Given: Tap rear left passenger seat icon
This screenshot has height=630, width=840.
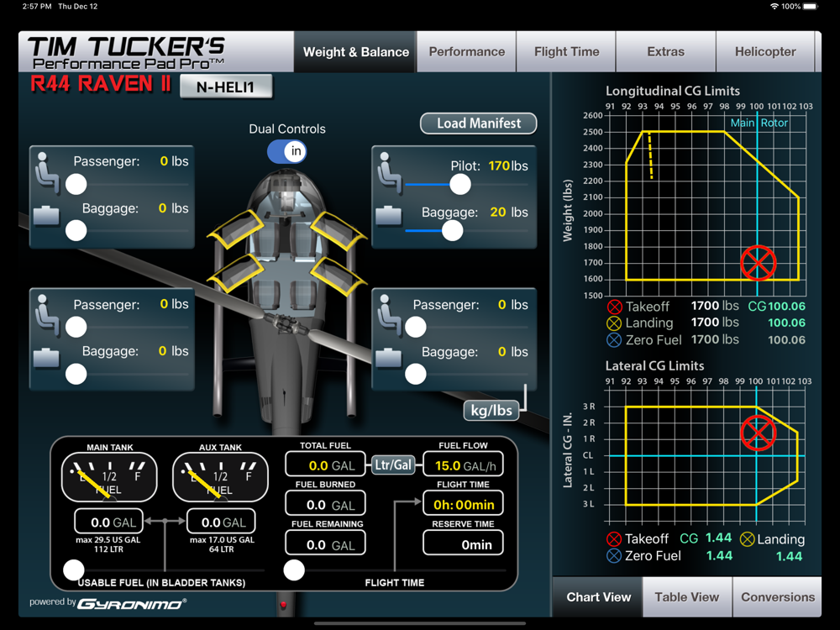Looking at the screenshot, I should pyautogui.click(x=46, y=316).
